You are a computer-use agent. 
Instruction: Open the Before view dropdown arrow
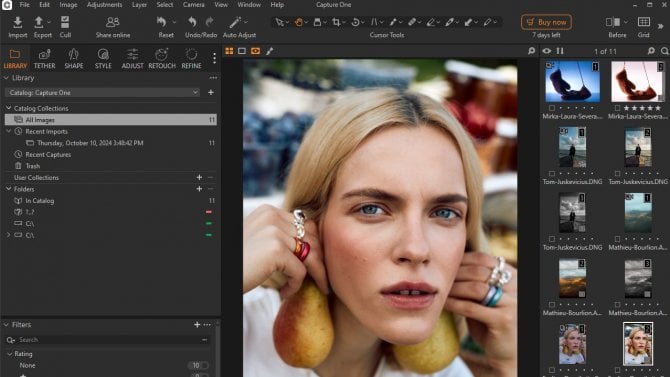[626, 22]
